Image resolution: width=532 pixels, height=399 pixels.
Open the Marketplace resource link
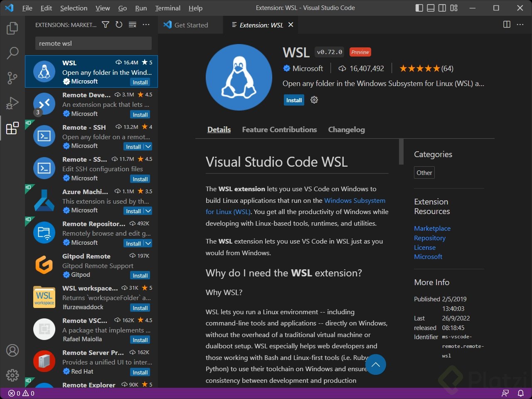pyautogui.click(x=432, y=228)
